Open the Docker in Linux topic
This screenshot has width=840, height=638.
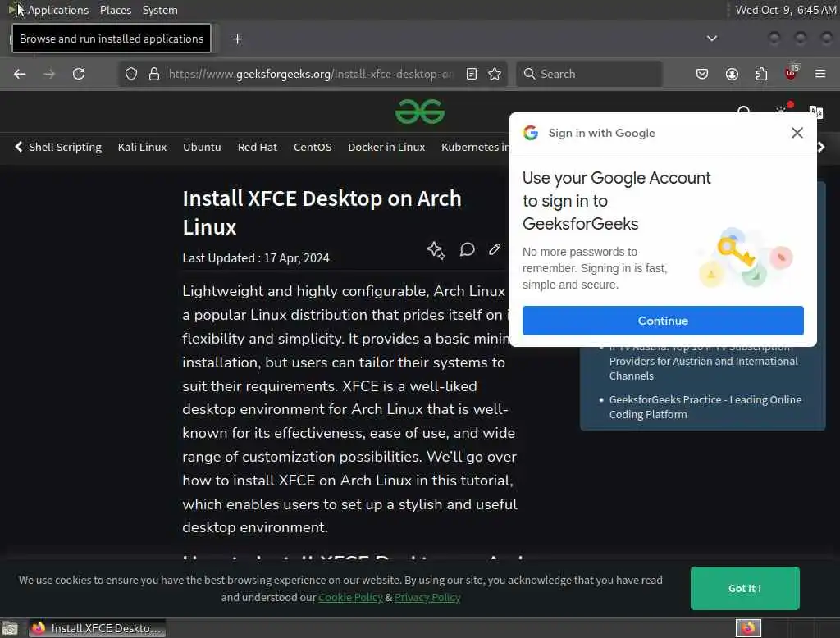point(386,148)
